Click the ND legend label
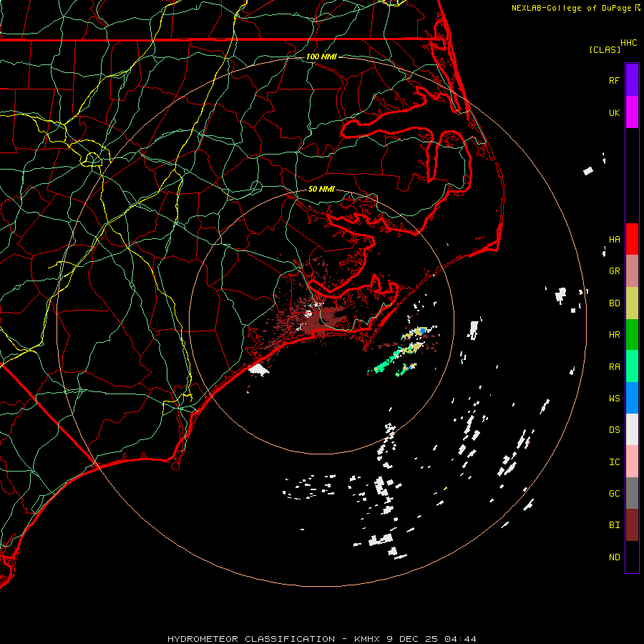Viewport: 644px width, 644px height. (x=615, y=557)
